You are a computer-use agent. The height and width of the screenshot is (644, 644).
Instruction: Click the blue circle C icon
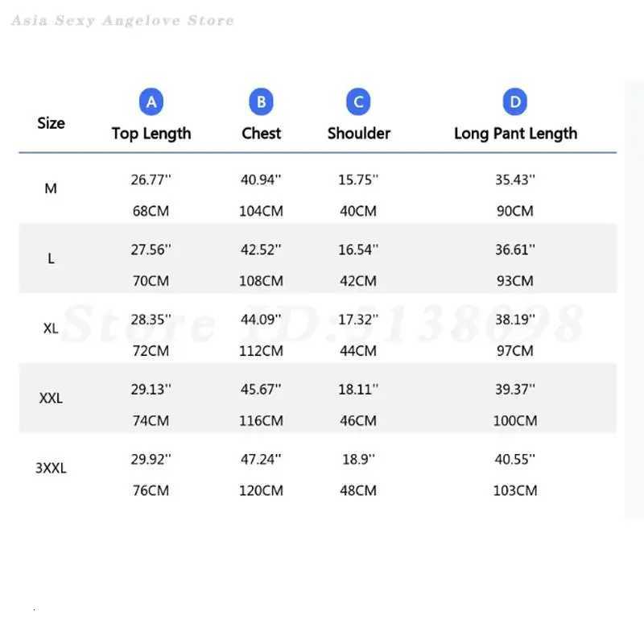[x=358, y=102]
